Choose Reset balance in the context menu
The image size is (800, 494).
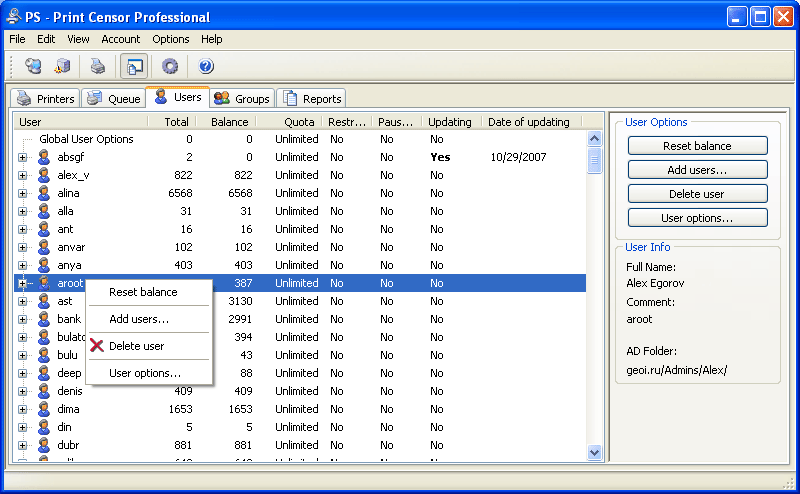tap(149, 292)
